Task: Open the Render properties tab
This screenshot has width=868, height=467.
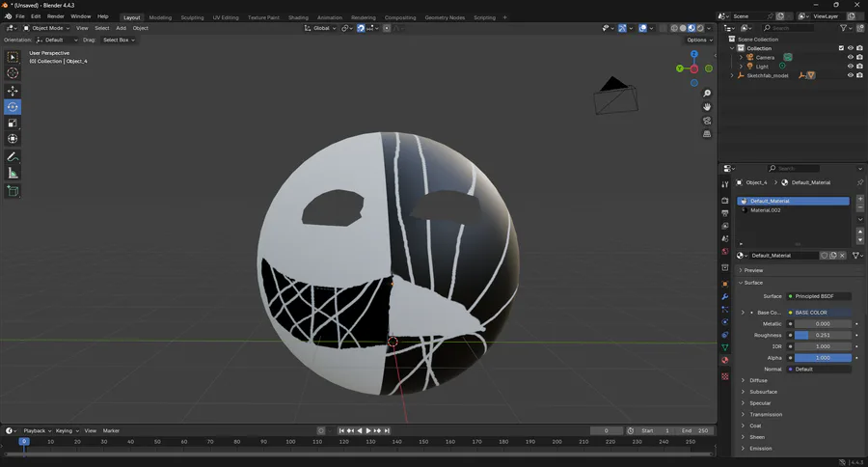Action: coord(725,200)
